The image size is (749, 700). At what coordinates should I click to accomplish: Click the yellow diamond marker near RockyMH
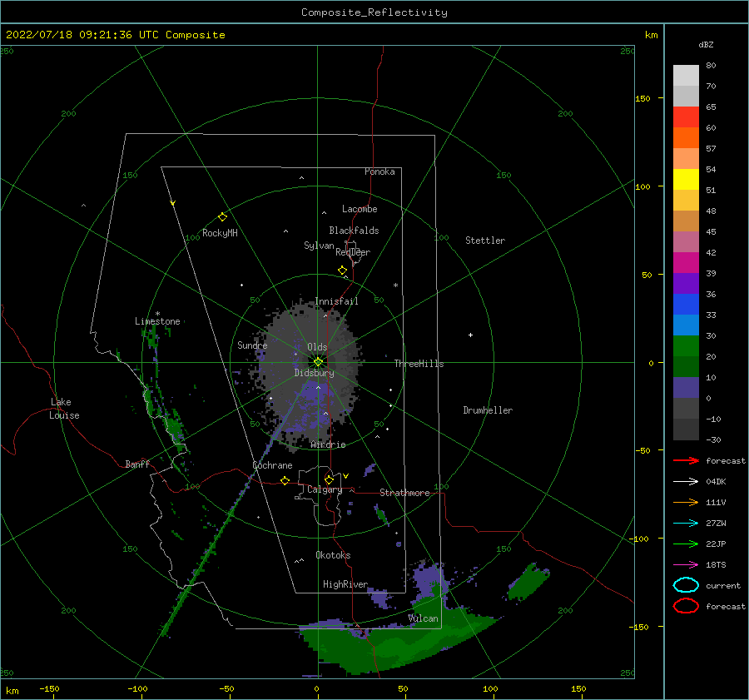222,217
